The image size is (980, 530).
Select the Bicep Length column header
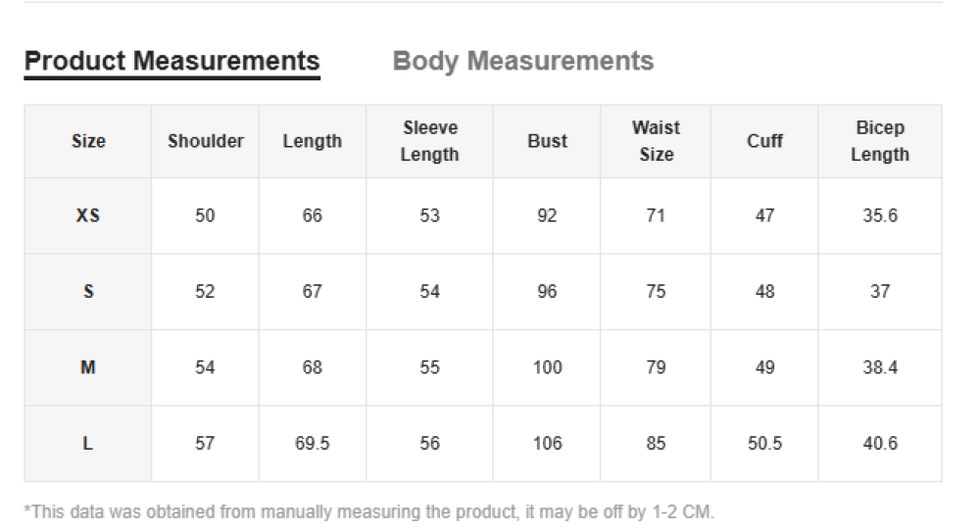(879, 141)
